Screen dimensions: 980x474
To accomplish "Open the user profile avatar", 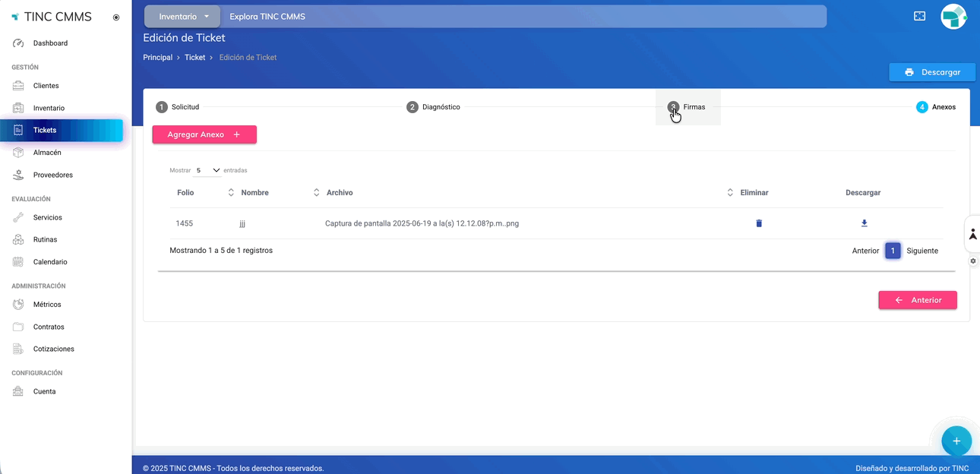I will (x=953, y=17).
